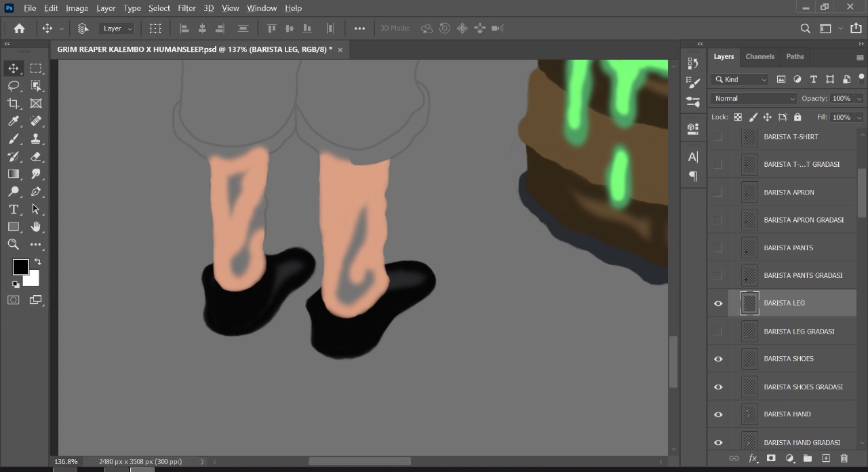Show the BARISTA LEG GRADASI layer
The width and height of the screenshot is (868, 472).
718,331
